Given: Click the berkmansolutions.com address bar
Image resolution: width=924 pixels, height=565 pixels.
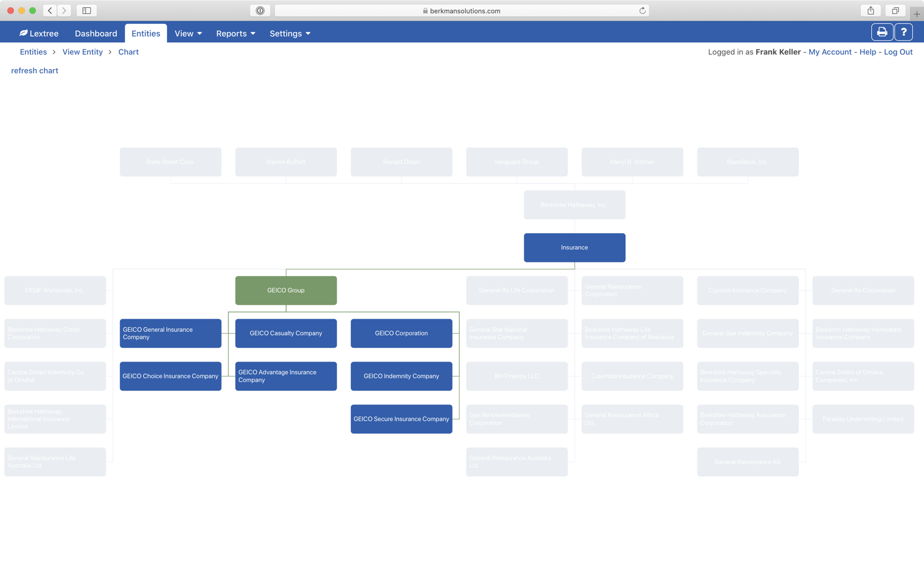Looking at the screenshot, I should (461, 10).
